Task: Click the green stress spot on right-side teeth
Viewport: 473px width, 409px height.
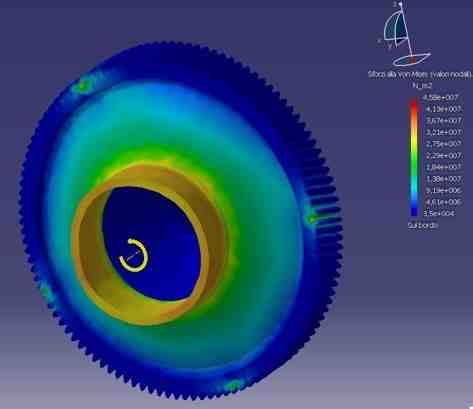Action: 312,219
